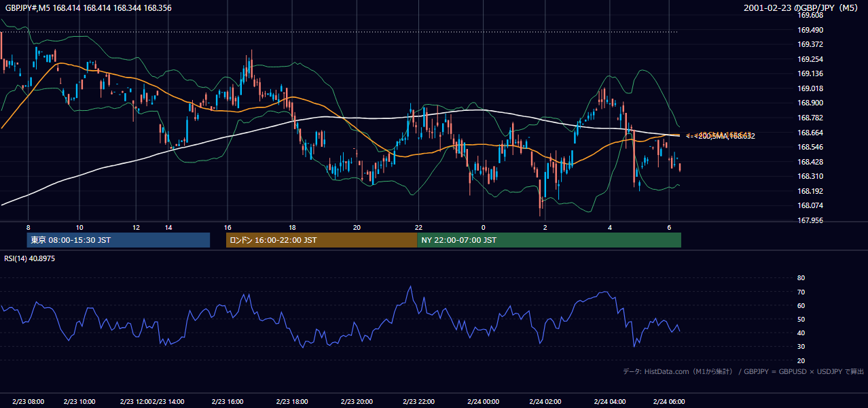868x408 pixels.
Task: Click hour 4 on the price chart time axis
Action: (610, 227)
